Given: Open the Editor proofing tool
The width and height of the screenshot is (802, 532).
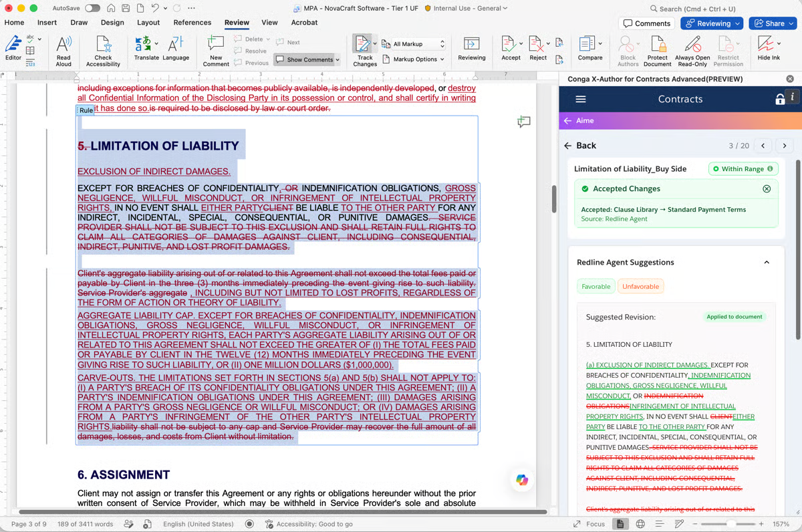Looking at the screenshot, I should (x=13, y=49).
